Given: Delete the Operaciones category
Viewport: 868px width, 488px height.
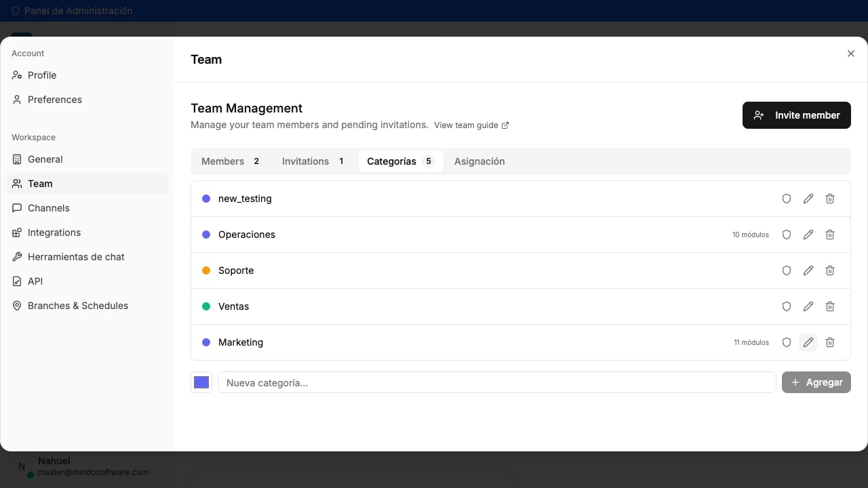Looking at the screenshot, I should coord(830,235).
